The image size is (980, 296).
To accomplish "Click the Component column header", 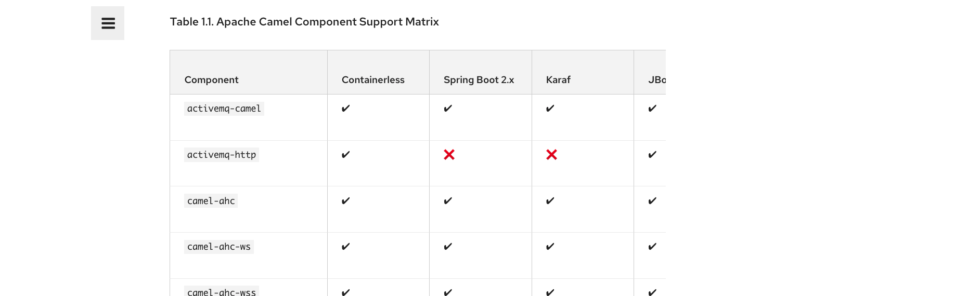I will coord(211,80).
